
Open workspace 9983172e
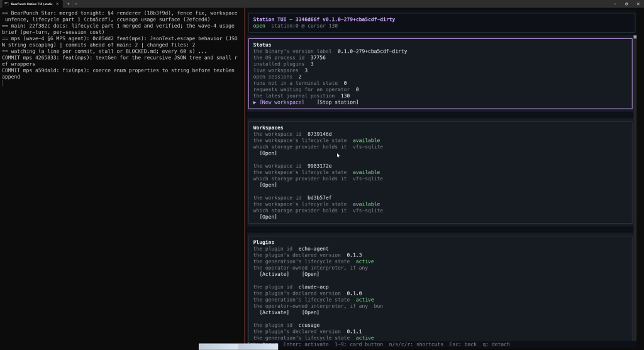coord(268,185)
